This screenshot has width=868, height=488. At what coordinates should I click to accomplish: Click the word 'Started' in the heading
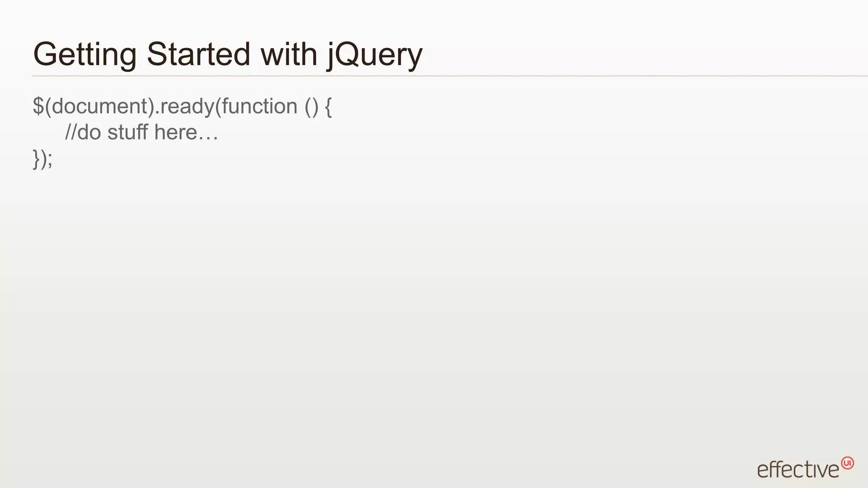click(x=198, y=54)
